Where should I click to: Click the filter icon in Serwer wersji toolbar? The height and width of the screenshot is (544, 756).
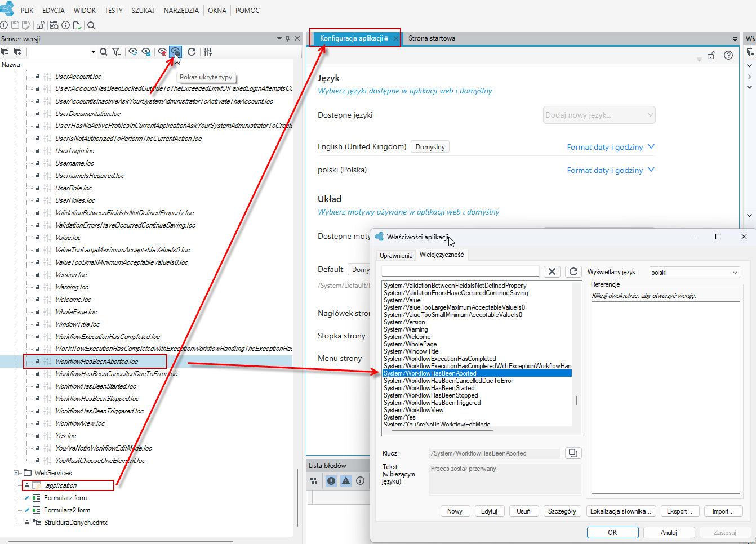point(117,52)
